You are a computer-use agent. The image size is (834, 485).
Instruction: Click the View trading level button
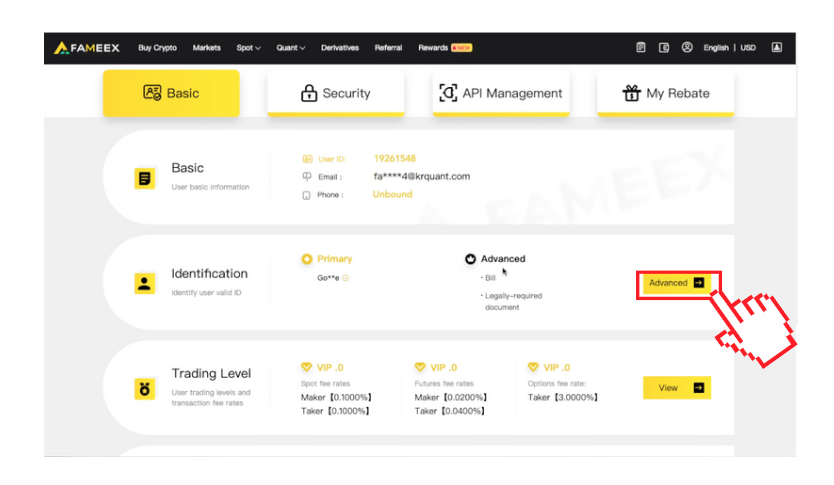pyautogui.click(x=677, y=388)
